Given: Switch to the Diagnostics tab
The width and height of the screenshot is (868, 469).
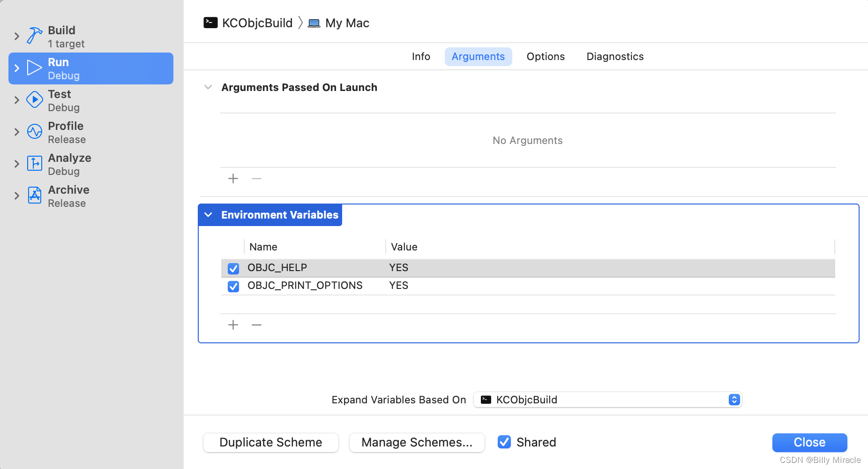Looking at the screenshot, I should point(615,57).
